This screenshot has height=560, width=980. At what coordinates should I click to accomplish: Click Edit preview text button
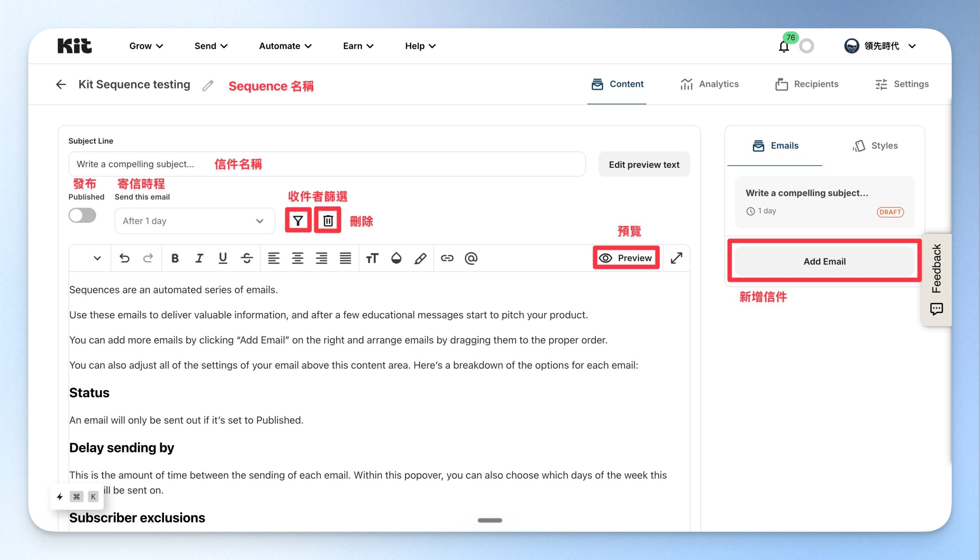pos(644,164)
